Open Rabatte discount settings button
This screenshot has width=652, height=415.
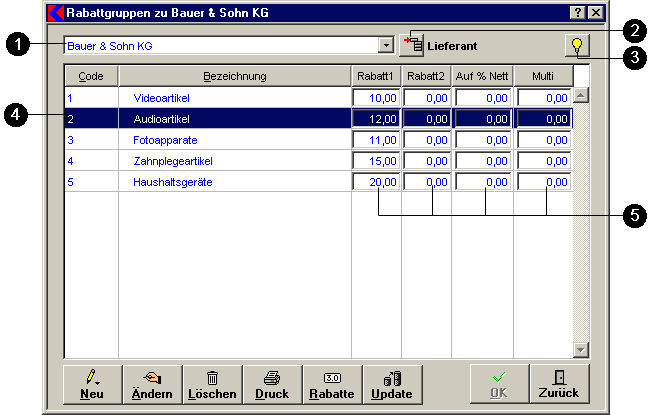[x=332, y=383]
